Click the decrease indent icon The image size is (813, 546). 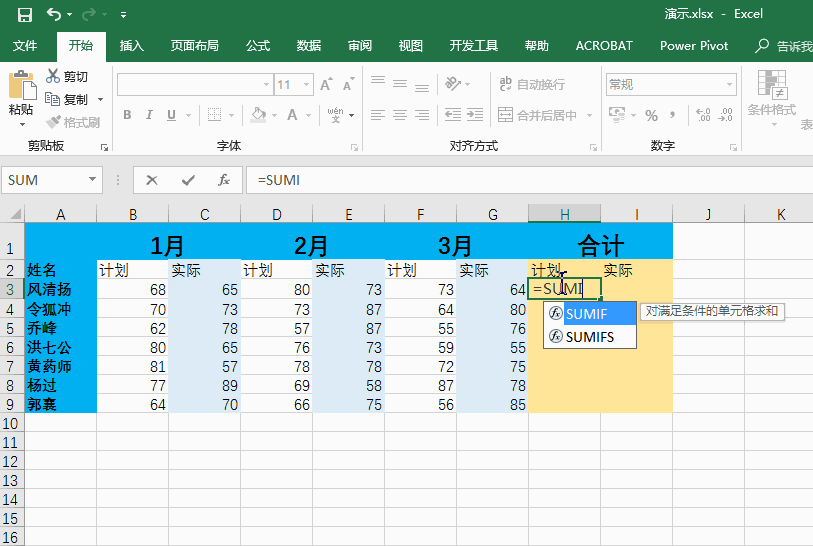tap(453, 115)
